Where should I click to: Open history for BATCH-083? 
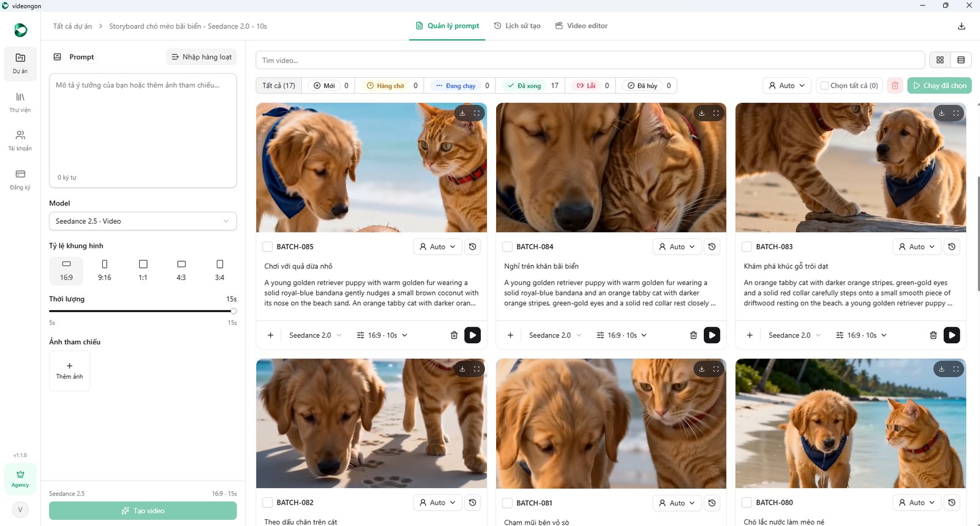coord(952,247)
